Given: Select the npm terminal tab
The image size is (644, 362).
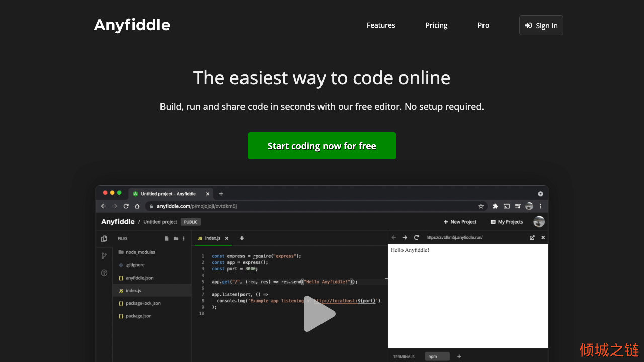Looking at the screenshot, I should (x=437, y=356).
